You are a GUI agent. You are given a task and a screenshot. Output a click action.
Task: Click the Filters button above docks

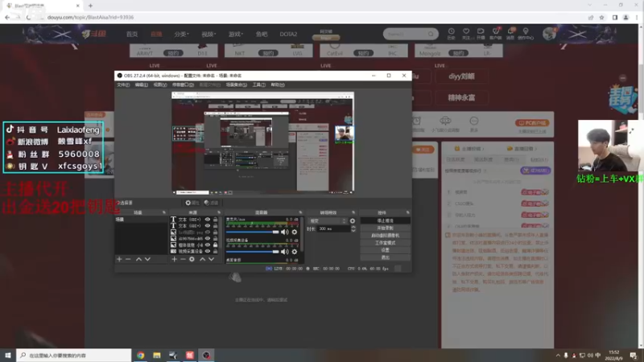point(211,203)
